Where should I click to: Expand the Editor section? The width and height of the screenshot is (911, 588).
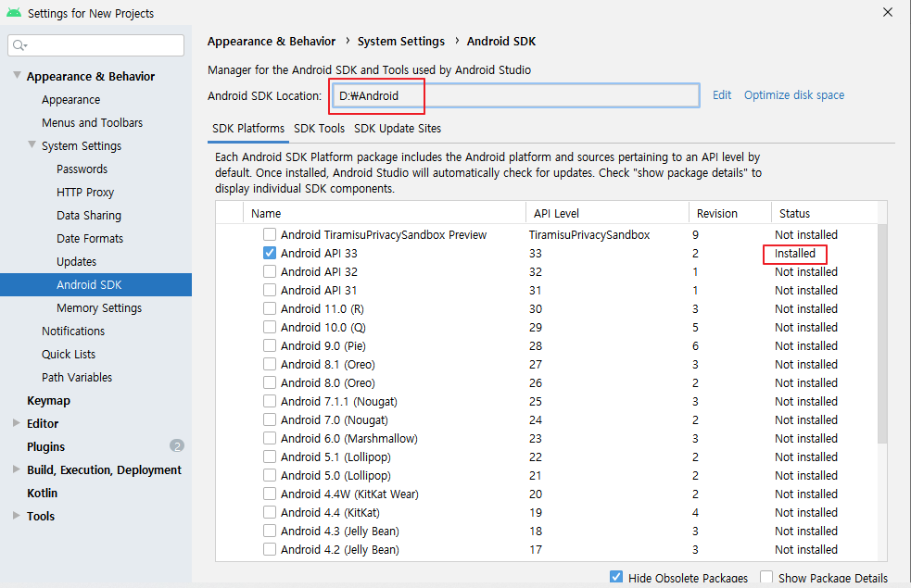17,423
